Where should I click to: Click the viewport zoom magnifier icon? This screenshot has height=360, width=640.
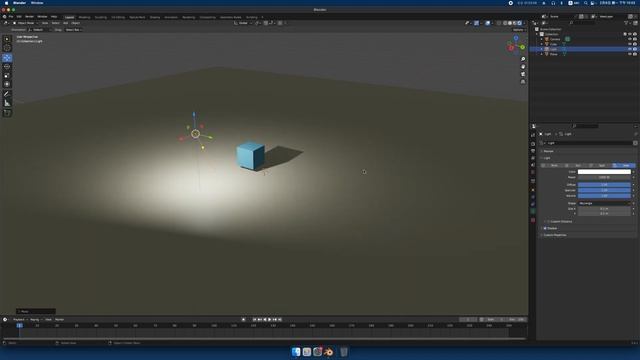click(x=523, y=59)
